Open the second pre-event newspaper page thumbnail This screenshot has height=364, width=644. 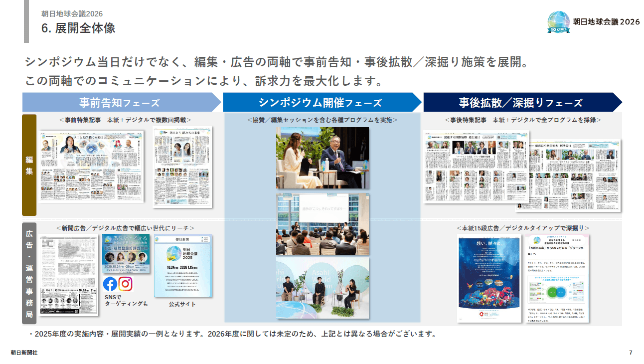tap(182, 167)
